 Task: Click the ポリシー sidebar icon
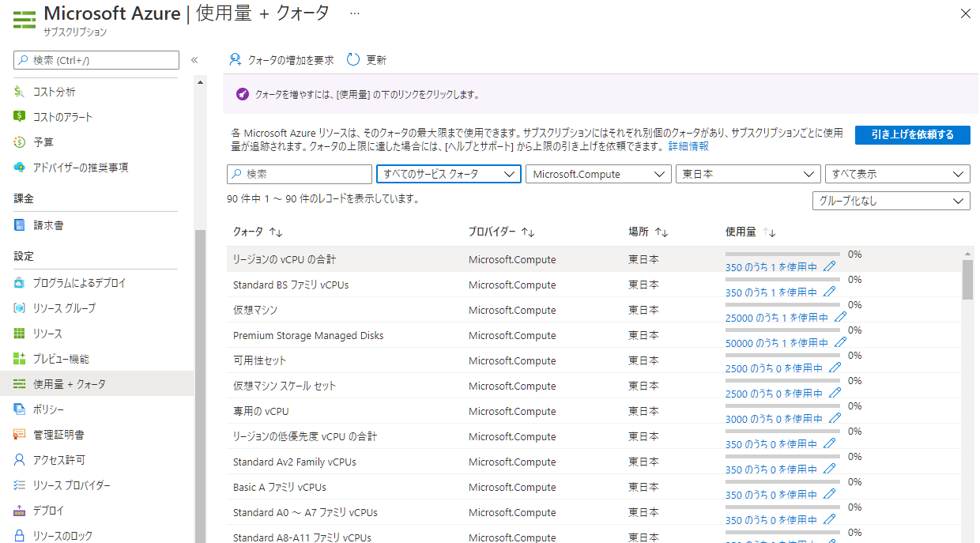pyautogui.click(x=20, y=409)
